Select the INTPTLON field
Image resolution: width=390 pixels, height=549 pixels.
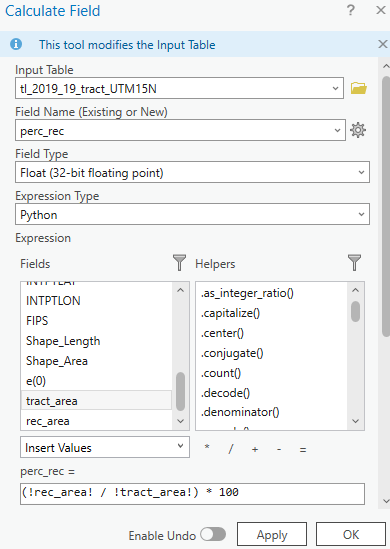click(96, 301)
